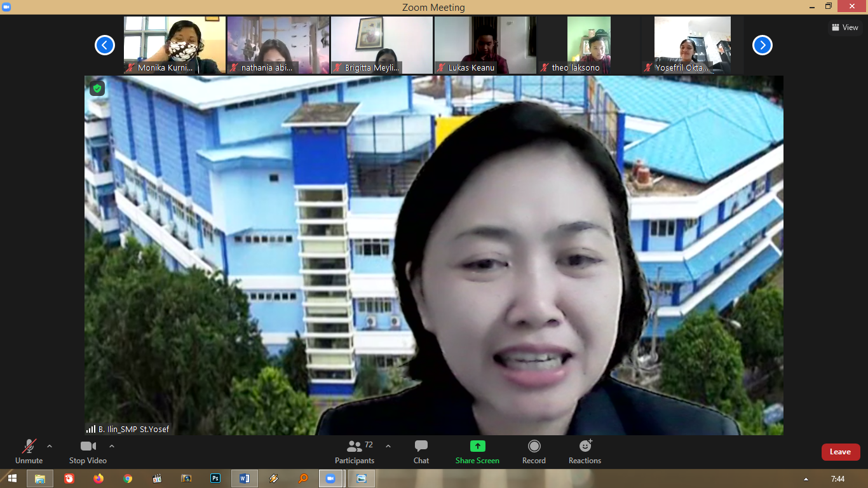The height and width of the screenshot is (488, 868).
Task: Select the theo laksono video thumbnail
Action: 588,45
